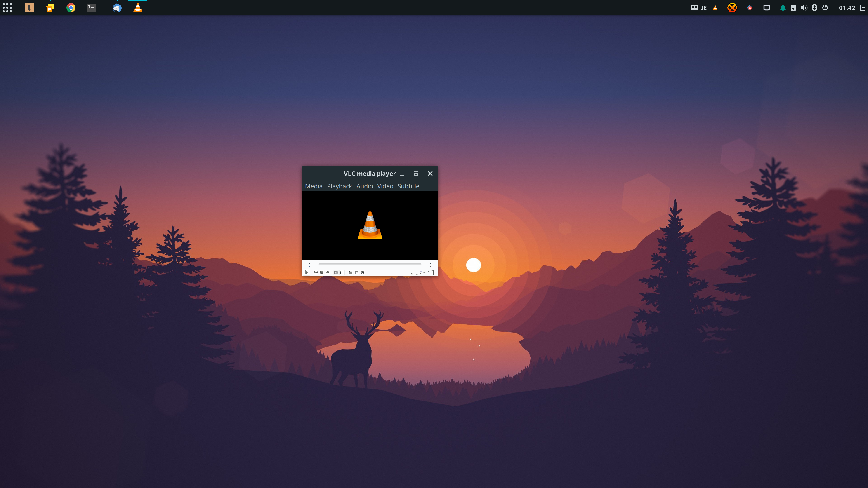Open the Media menu
The image size is (868, 488).
pyautogui.click(x=314, y=186)
